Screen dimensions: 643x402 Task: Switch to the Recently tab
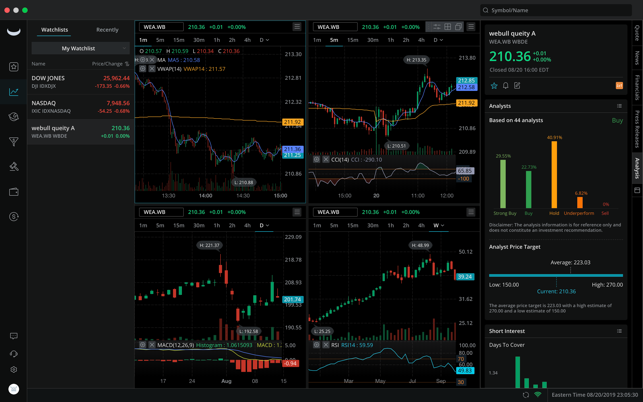[x=107, y=30]
